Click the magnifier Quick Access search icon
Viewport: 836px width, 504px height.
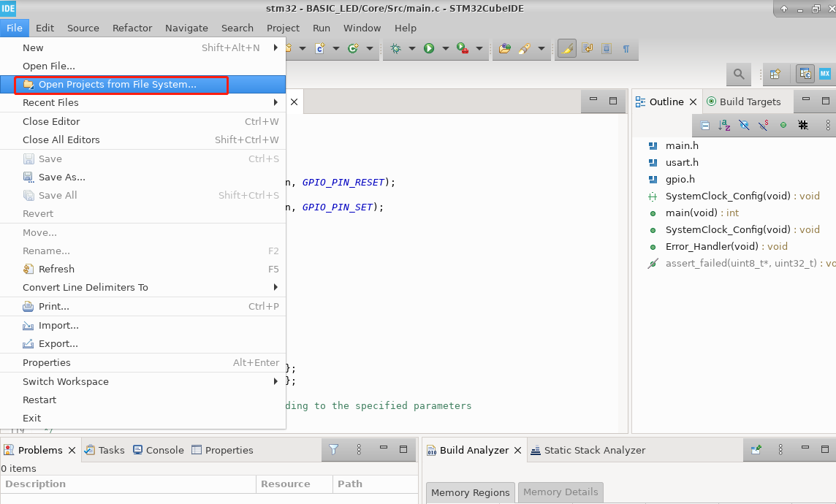click(x=738, y=74)
